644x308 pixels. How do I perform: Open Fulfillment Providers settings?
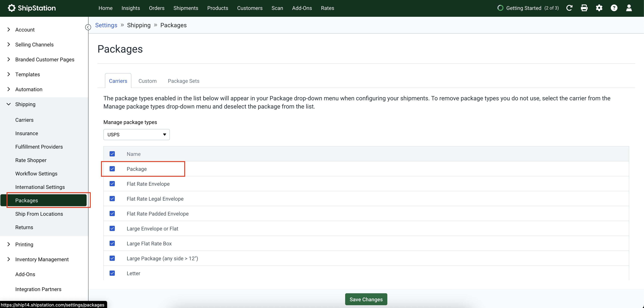(39, 147)
